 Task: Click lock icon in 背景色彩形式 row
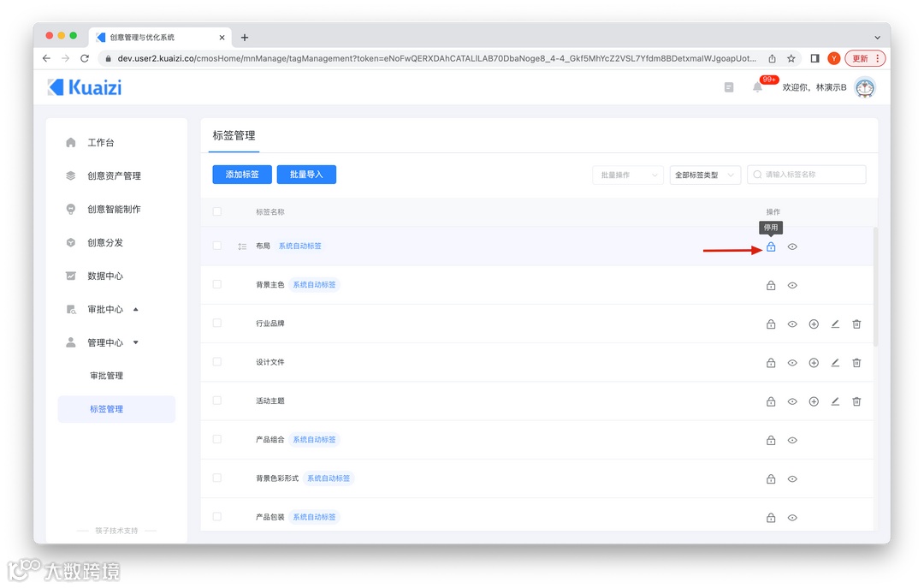click(771, 479)
